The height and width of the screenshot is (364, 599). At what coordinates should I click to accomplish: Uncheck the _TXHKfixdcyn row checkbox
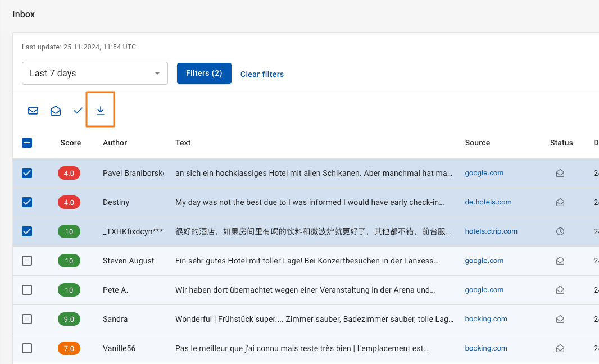[27, 231]
